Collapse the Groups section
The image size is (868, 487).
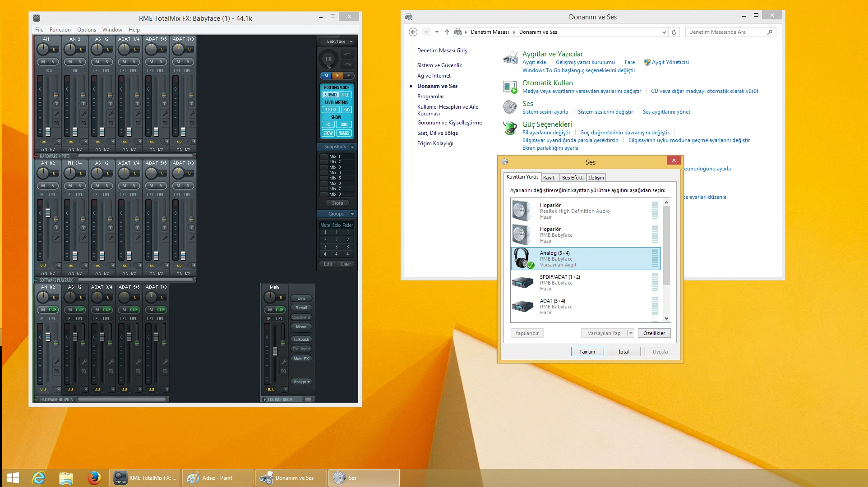[x=352, y=214]
